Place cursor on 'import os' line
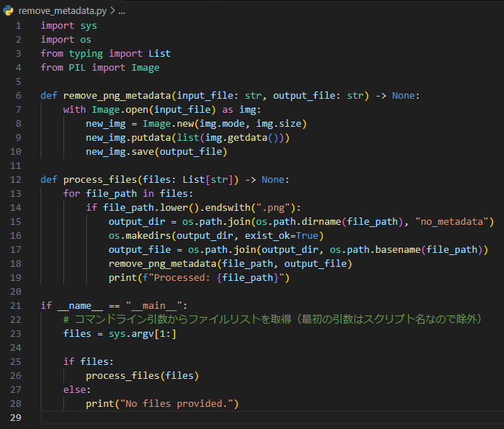This screenshot has height=429, width=504. 66,40
